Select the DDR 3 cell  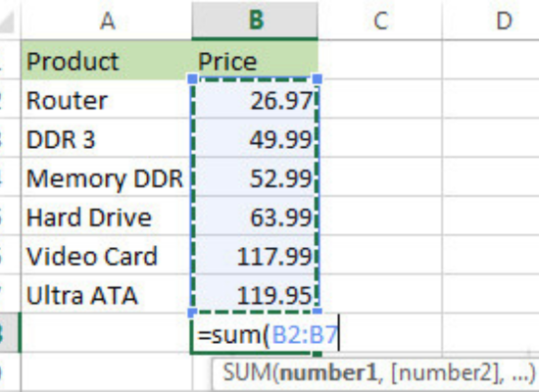[107, 138]
